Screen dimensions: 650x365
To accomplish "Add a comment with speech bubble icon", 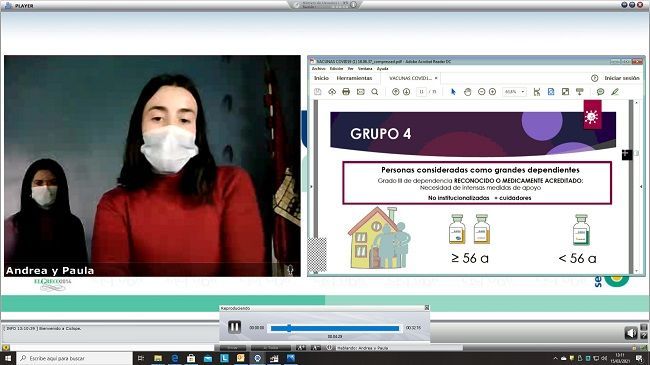I will 600,92.
